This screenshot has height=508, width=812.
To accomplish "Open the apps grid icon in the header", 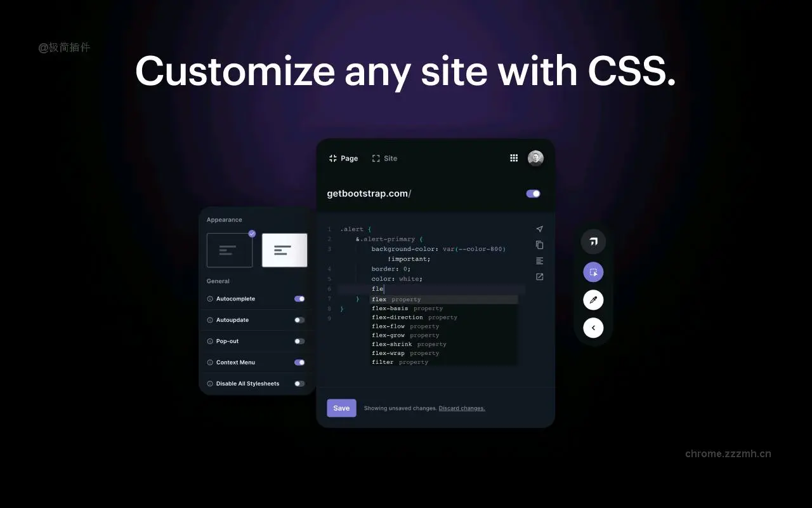I will tap(514, 157).
